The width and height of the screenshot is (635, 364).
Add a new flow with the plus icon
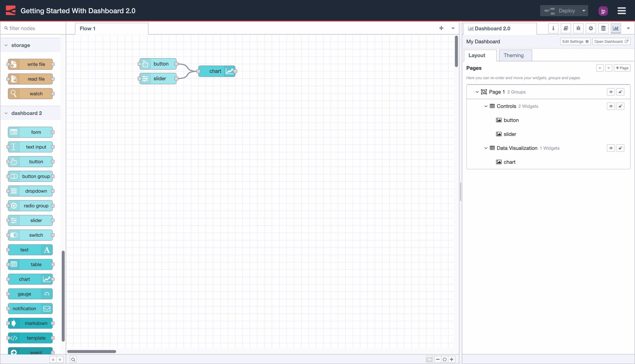441,28
